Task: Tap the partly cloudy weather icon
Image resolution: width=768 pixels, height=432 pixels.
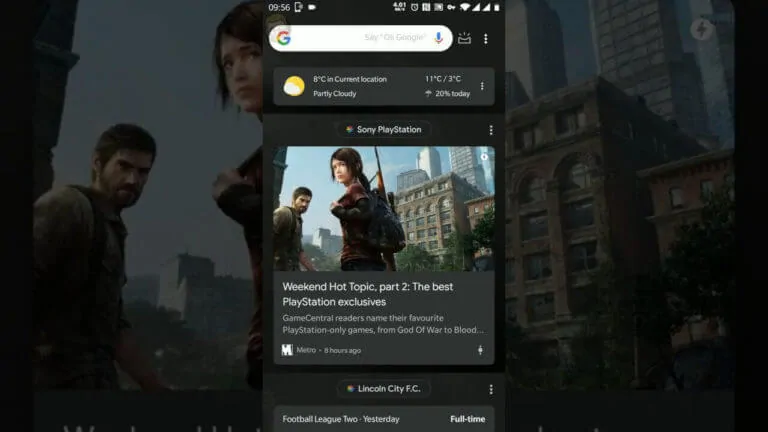Action: coord(294,86)
